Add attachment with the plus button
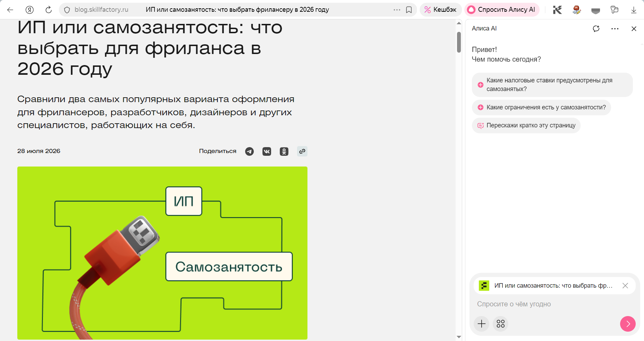This screenshot has width=644, height=341. [x=482, y=324]
